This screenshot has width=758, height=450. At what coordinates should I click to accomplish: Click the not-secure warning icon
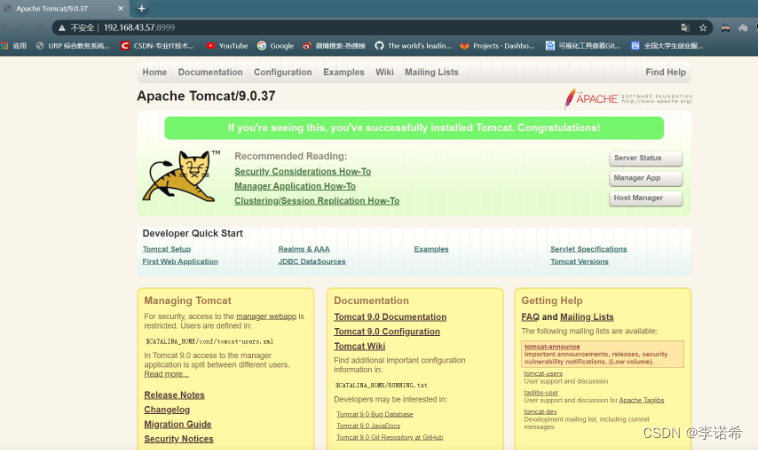(62, 28)
